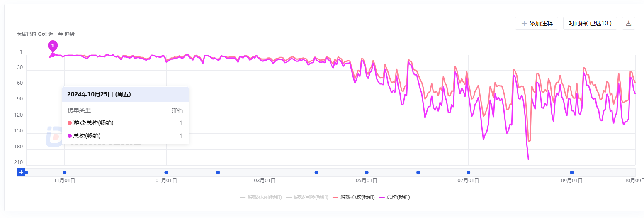The height and width of the screenshot is (218, 644).
Task: Click timeline event dot at 05月01日
Action: [x=367, y=172]
